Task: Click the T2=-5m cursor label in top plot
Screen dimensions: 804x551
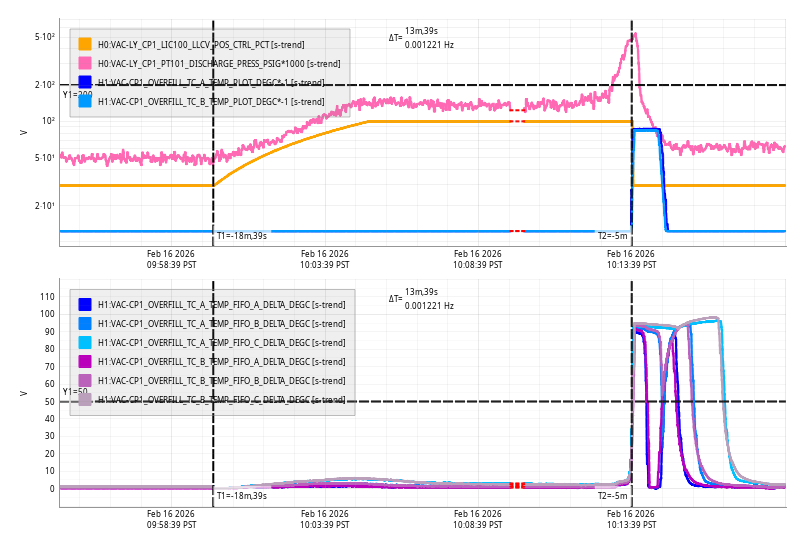Action: 612,235
